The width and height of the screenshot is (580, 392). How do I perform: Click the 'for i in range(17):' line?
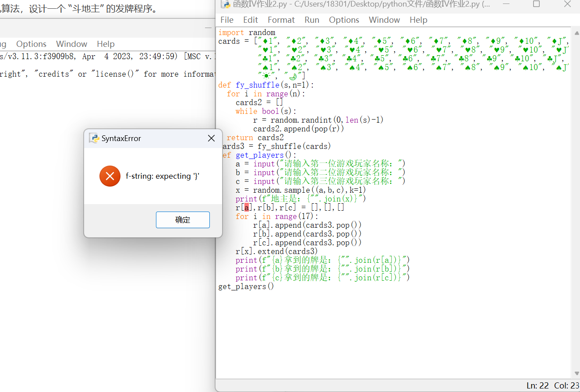[x=277, y=216]
